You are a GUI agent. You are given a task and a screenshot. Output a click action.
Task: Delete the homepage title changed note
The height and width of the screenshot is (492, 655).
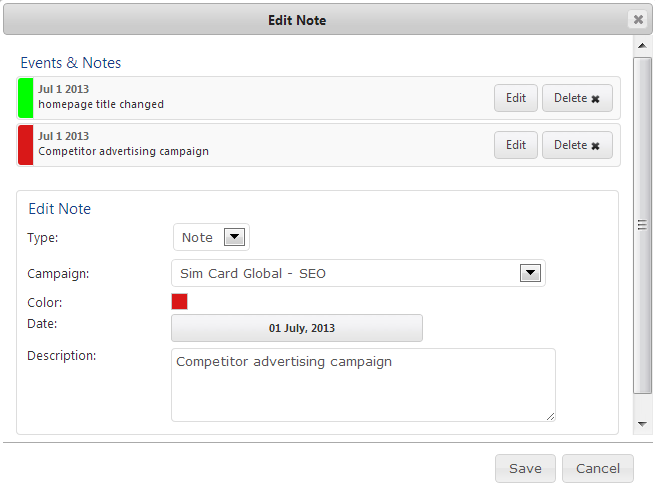click(x=577, y=98)
